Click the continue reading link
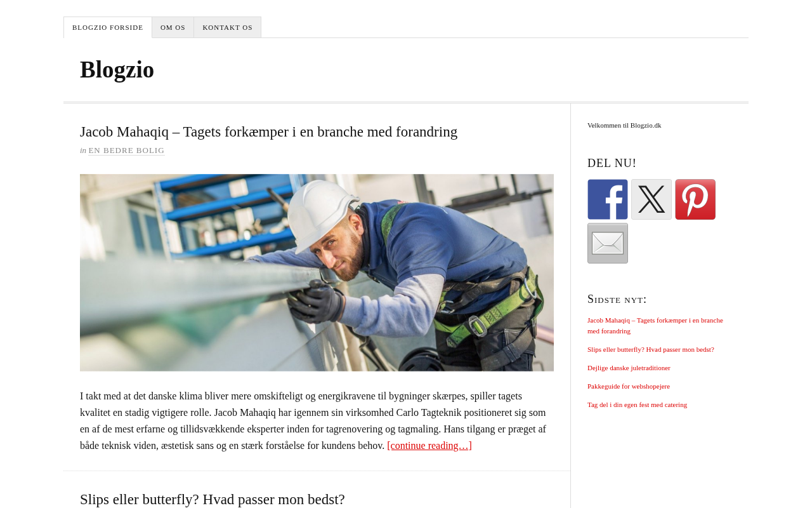The image size is (812, 508). tap(429, 446)
